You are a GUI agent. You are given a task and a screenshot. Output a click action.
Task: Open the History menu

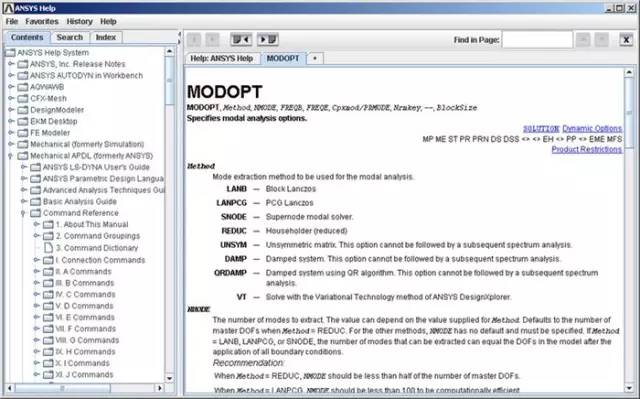click(79, 21)
